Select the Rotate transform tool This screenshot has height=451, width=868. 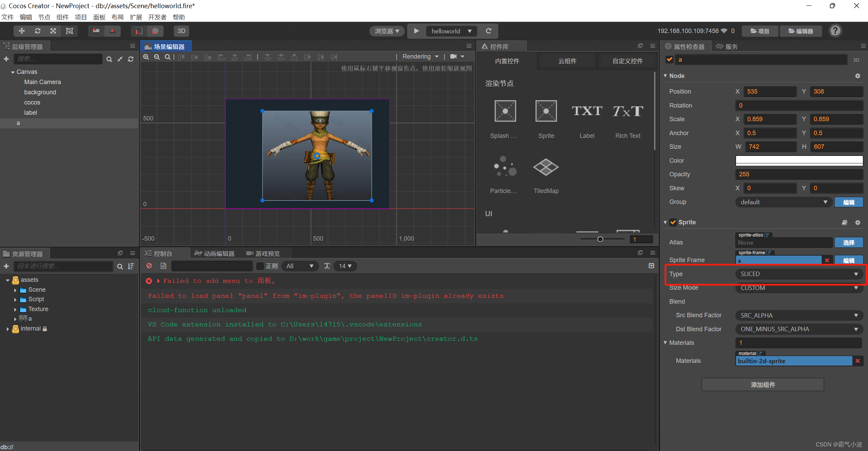click(x=37, y=31)
